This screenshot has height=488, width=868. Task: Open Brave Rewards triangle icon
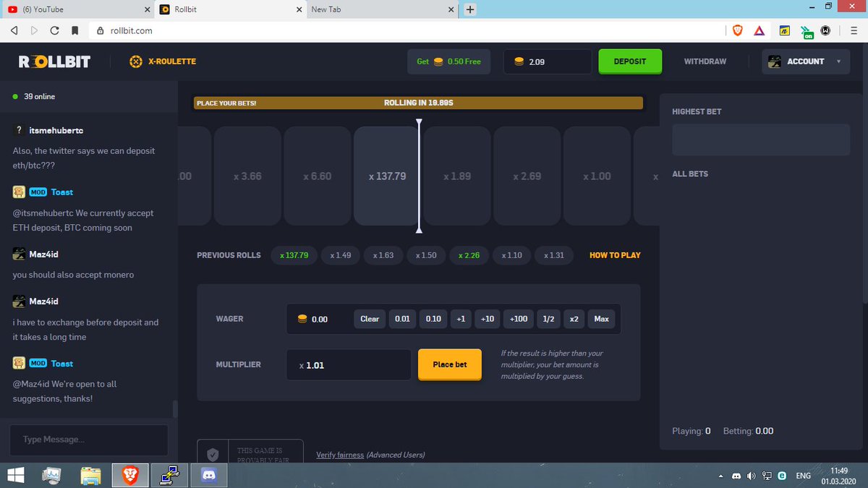click(x=759, y=30)
